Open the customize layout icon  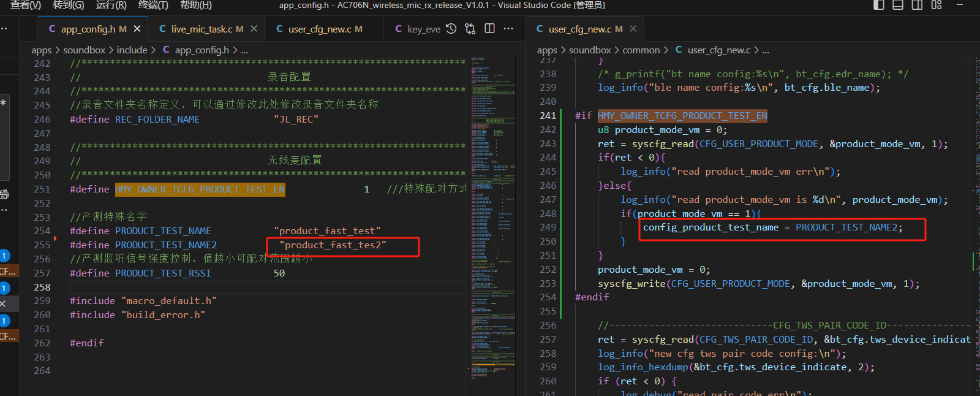[x=937, y=5]
